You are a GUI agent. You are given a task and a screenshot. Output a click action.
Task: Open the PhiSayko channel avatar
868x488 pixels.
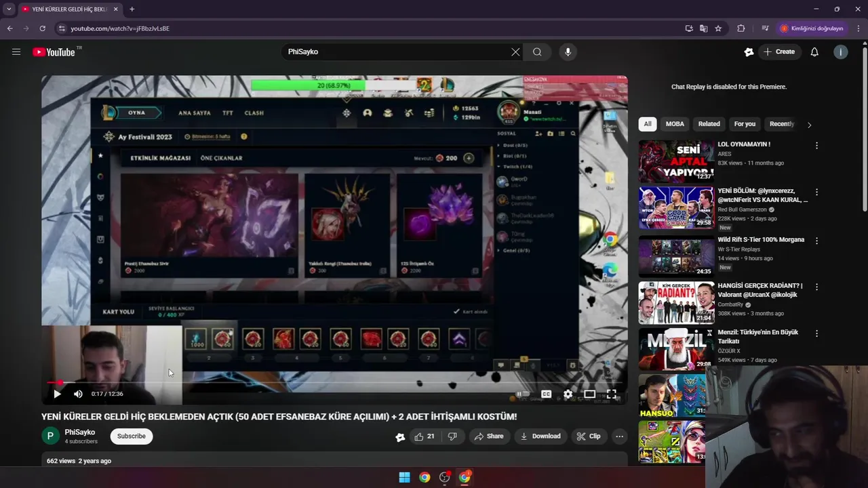(x=50, y=436)
